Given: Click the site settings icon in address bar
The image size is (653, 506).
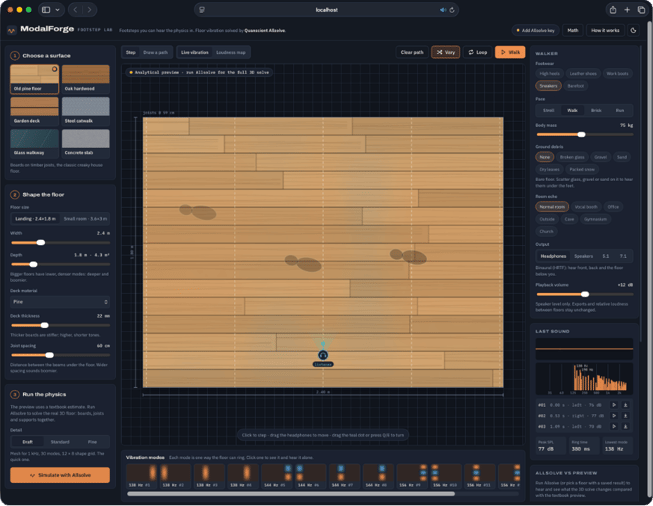Looking at the screenshot, I should [x=202, y=10].
